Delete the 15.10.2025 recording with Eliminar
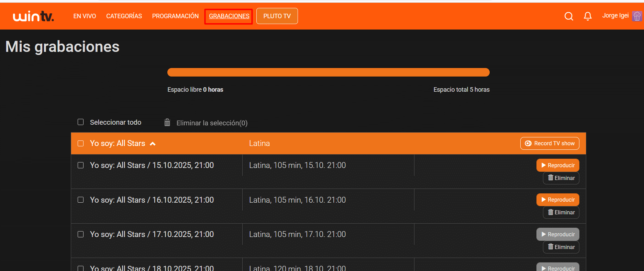Image resolution: width=644 pixels, height=271 pixels. pos(561,178)
